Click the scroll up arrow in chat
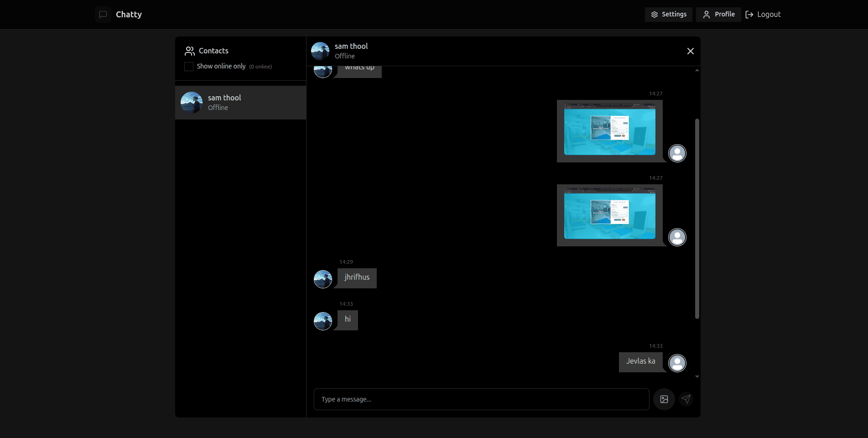The width and height of the screenshot is (868, 438). 697,70
